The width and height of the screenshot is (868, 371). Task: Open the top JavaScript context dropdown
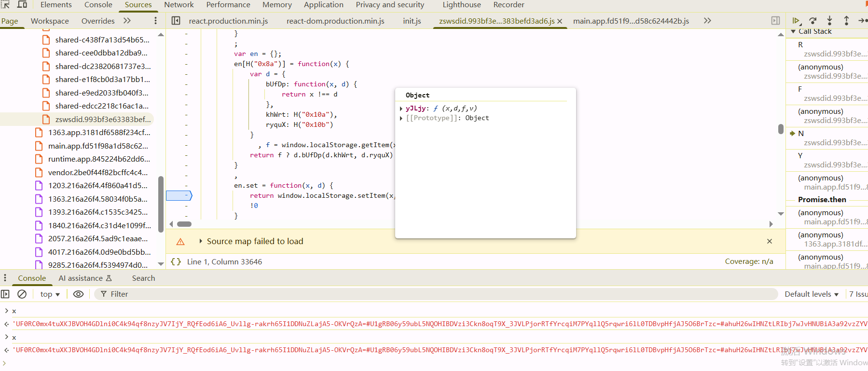50,294
